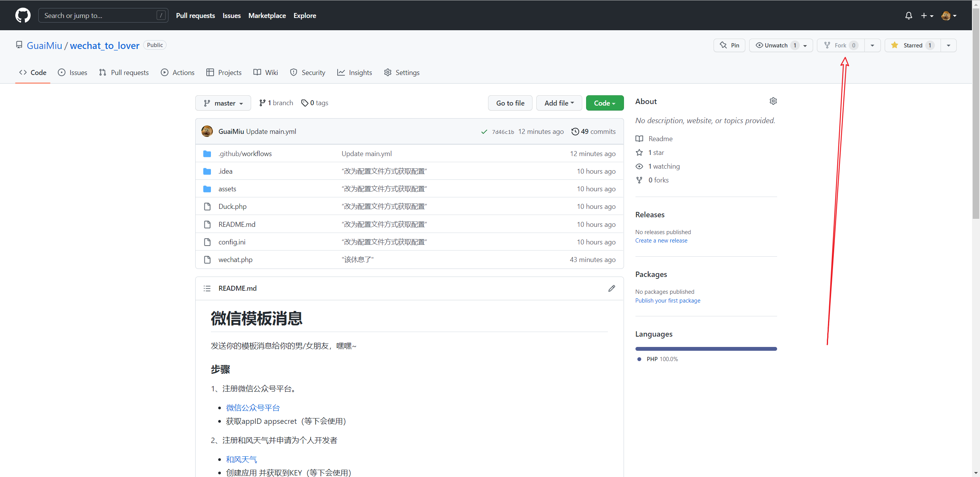Click the repository book icon beside GuaiMiu
The image size is (980, 477).
coord(19,45)
